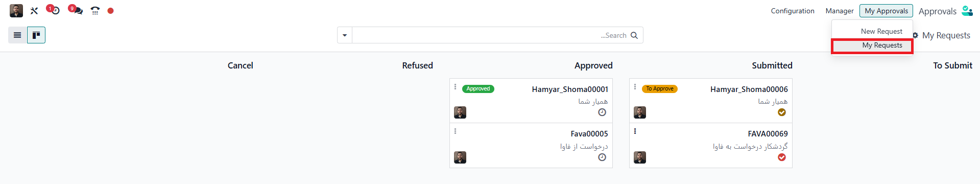Click the Approvals app icon
Image resolution: width=980 pixels, height=184 pixels.
click(967, 11)
